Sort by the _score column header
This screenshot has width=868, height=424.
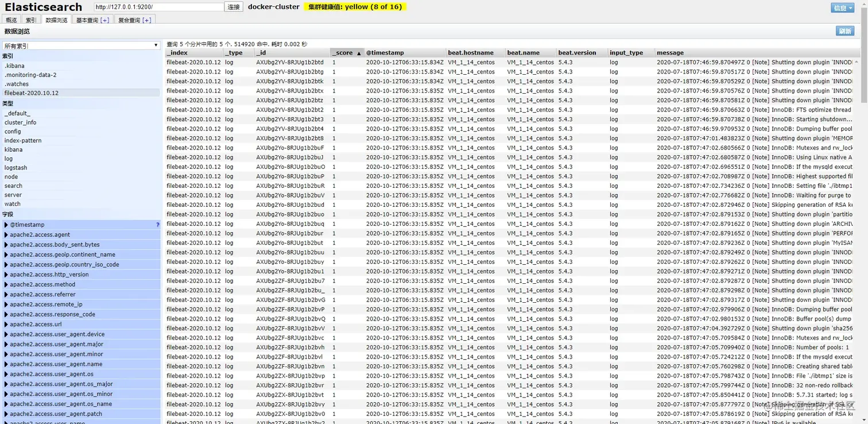347,53
